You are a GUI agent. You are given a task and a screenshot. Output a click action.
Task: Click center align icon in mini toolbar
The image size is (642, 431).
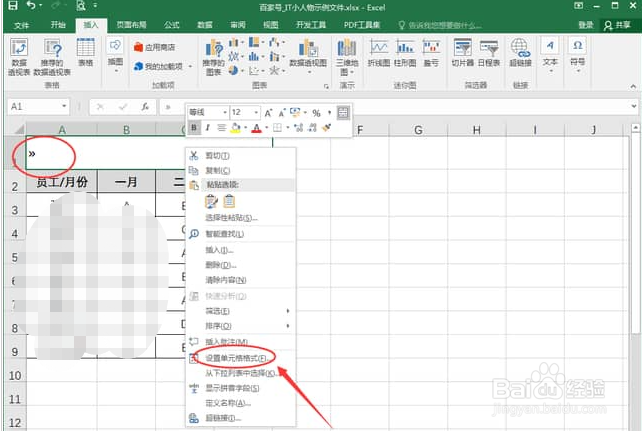(222, 128)
